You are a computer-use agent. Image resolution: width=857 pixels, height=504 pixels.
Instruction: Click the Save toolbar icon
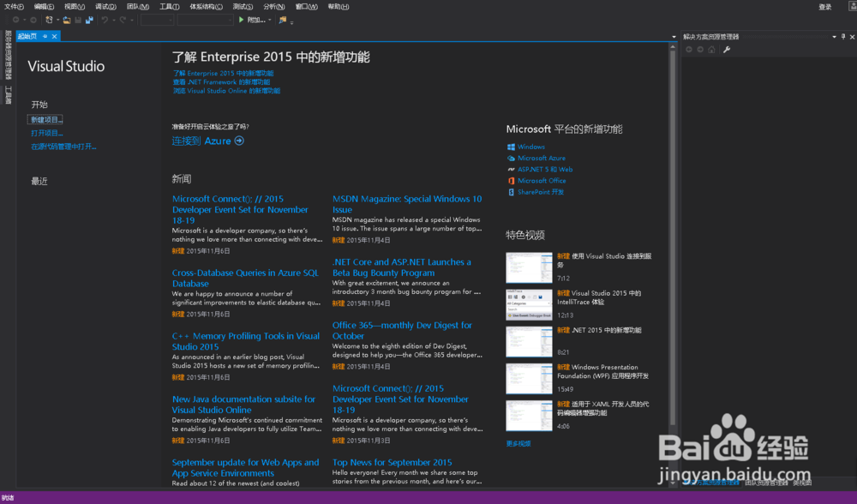[x=78, y=20]
